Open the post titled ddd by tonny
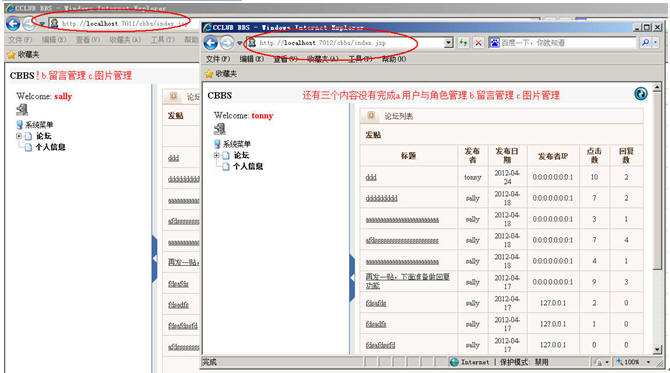670x373 pixels. pyautogui.click(x=371, y=177)
